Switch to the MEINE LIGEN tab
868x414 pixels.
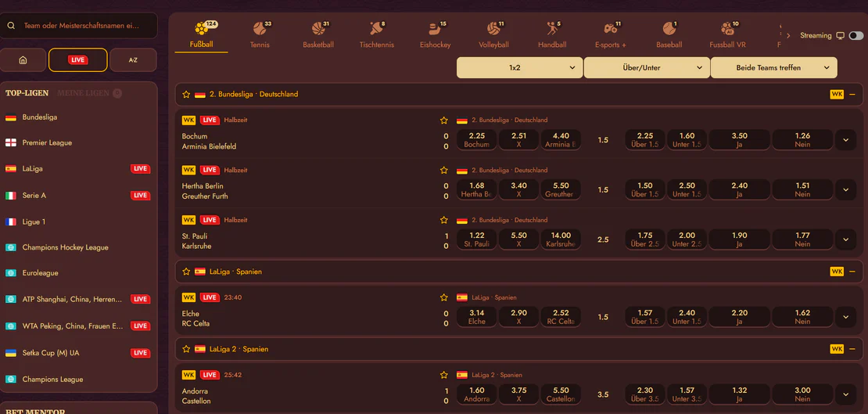pos(83,93)
